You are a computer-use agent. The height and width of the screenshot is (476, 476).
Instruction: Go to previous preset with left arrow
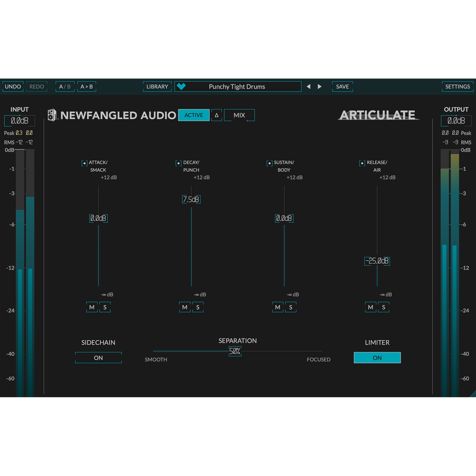(x=308, y=87)
